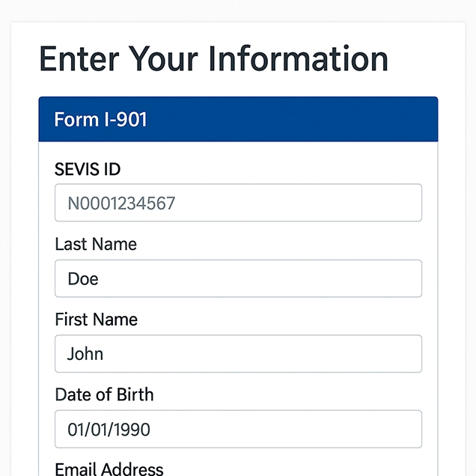Click the 01/01/1990 date value
This screenshot has width=476, height=476.
point(109,430)
